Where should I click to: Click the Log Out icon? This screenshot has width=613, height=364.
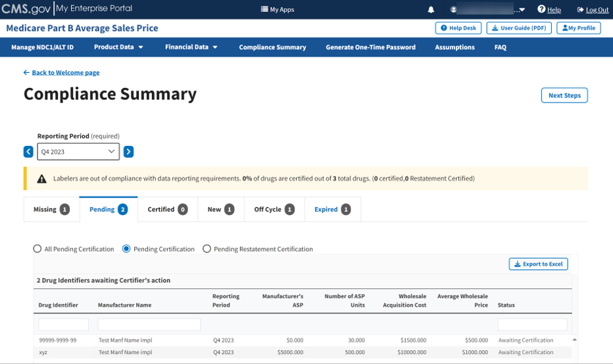pos(580,10)
